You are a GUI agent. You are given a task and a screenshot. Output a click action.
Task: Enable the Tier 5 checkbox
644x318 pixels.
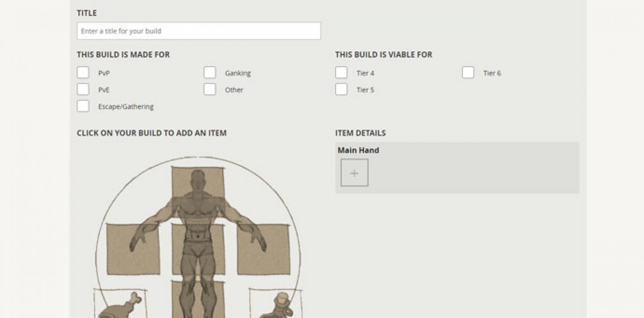341,89
